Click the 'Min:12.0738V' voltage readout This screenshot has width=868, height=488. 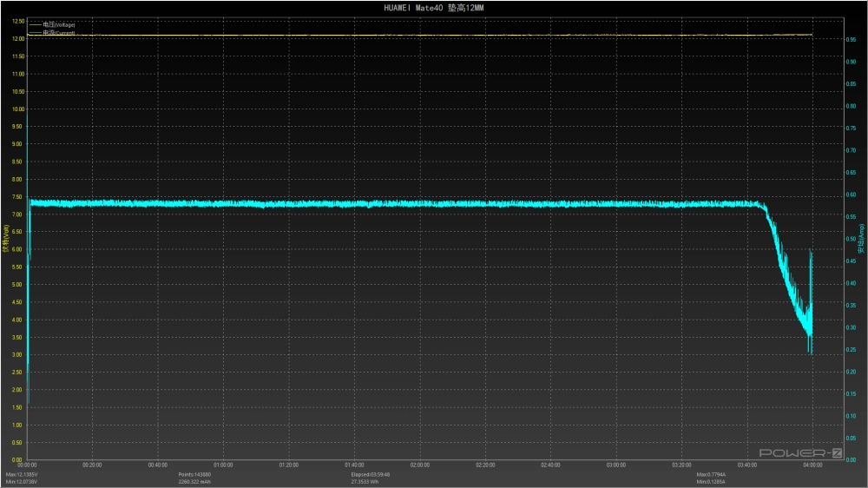[22, 482]
